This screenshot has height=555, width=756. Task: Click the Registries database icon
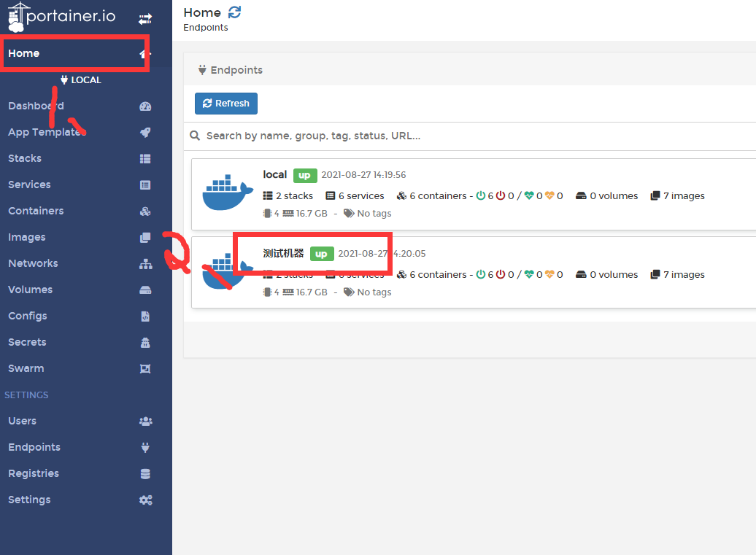tap(145, 474)
